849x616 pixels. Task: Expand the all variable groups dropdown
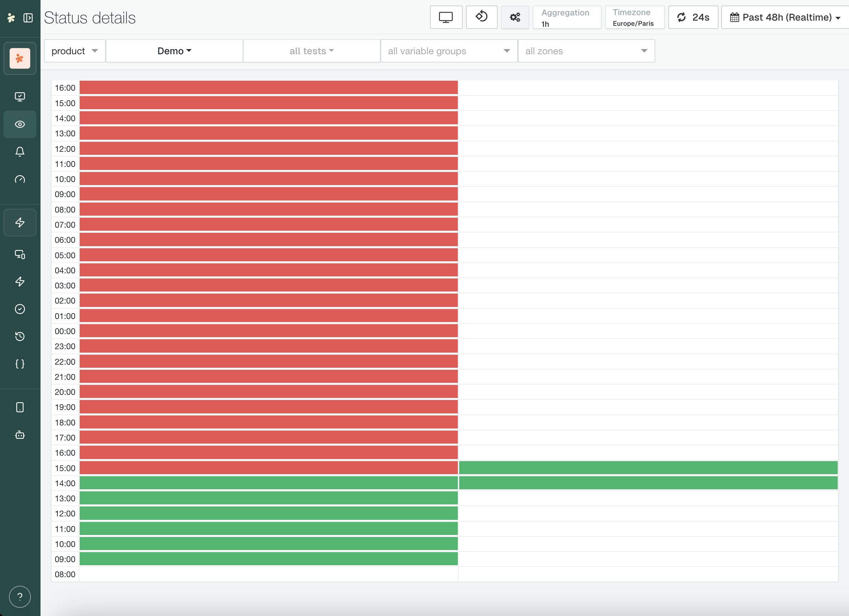pyautogui.click(x=449, y=51)
